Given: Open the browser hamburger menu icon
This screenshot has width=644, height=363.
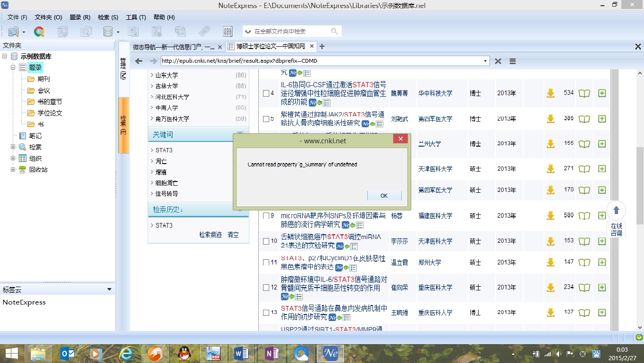Looking at the screenshot, I should 512,61.
